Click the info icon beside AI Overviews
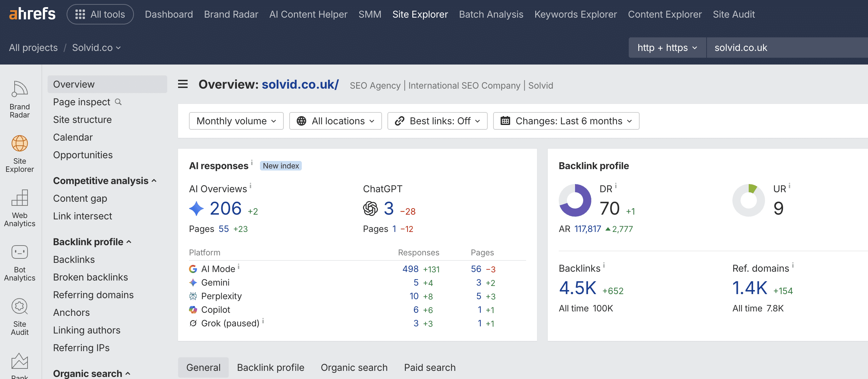The image size is (868, 379). tap(250, 185)
